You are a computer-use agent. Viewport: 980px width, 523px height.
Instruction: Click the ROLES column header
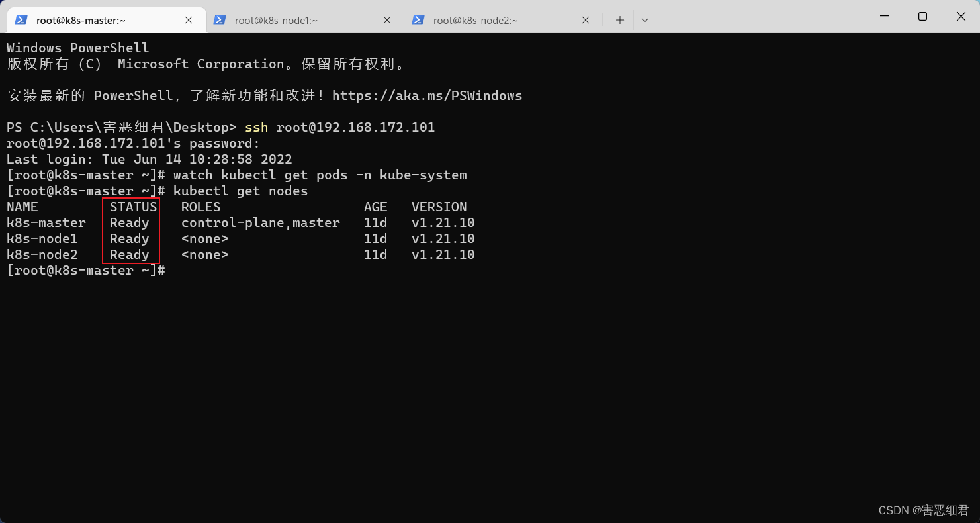coord(201,207)
